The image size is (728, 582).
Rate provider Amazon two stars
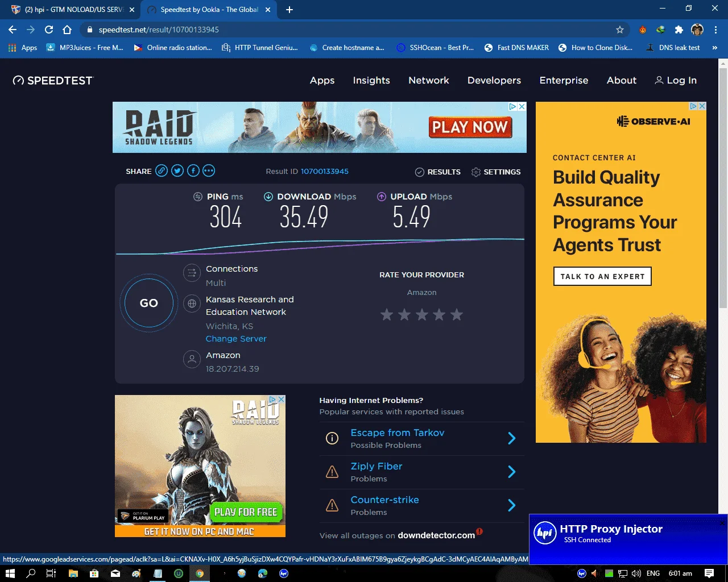click(x=404, y=314)
